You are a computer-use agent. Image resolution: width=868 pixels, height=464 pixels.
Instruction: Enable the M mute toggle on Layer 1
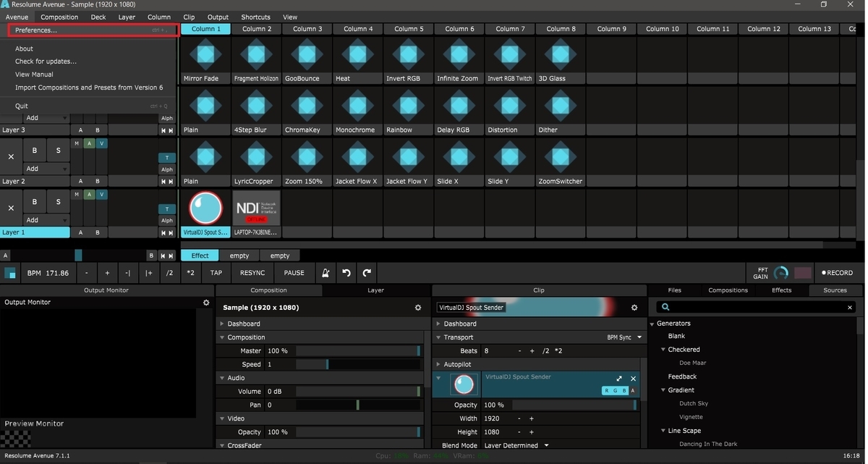[78, 194]
